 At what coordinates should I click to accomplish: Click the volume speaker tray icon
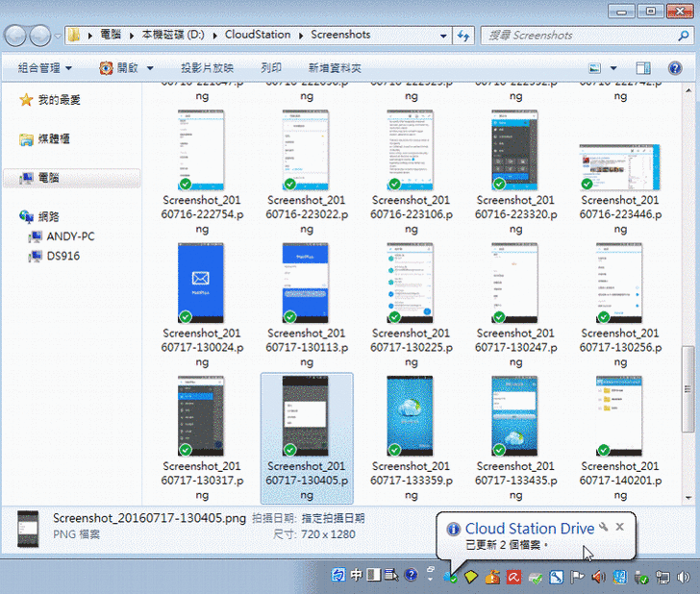pyautogui.click(x=597, y=577)
